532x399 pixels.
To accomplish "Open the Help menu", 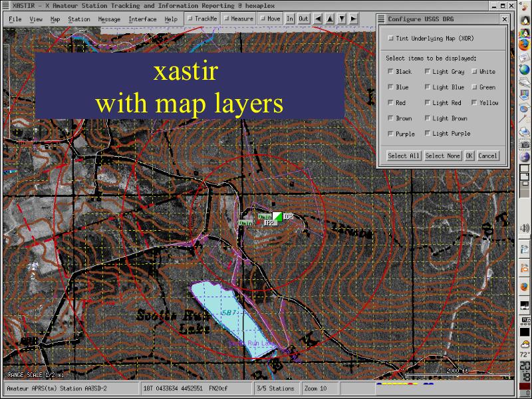I will coord(171,19).
